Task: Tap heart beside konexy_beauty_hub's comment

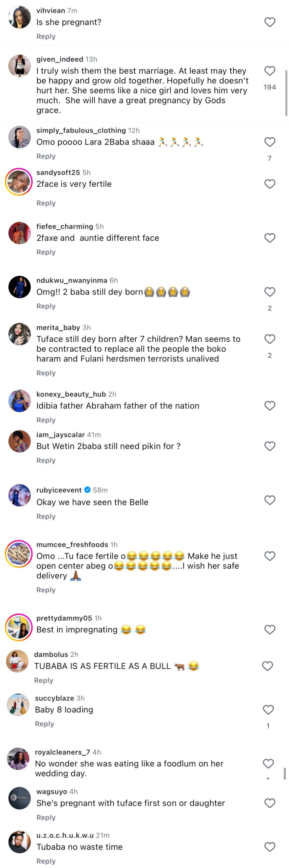Action: [270, 406]
